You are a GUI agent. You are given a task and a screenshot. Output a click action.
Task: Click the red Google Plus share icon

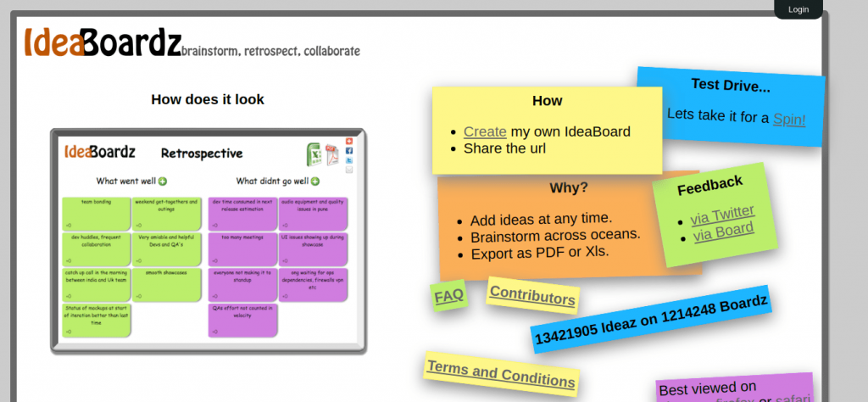pos(349,142)
